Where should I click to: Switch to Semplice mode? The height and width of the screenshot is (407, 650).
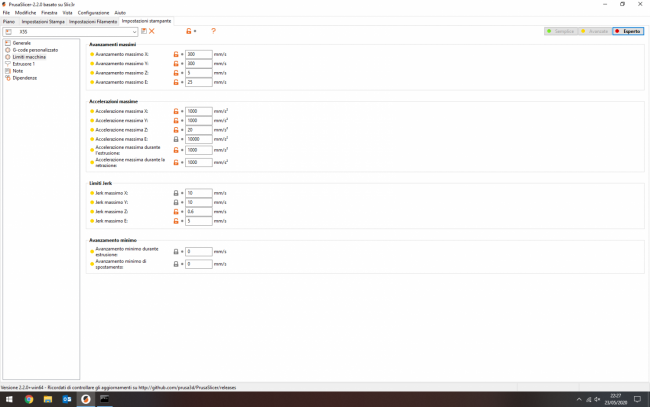click(x=561, y=31)
